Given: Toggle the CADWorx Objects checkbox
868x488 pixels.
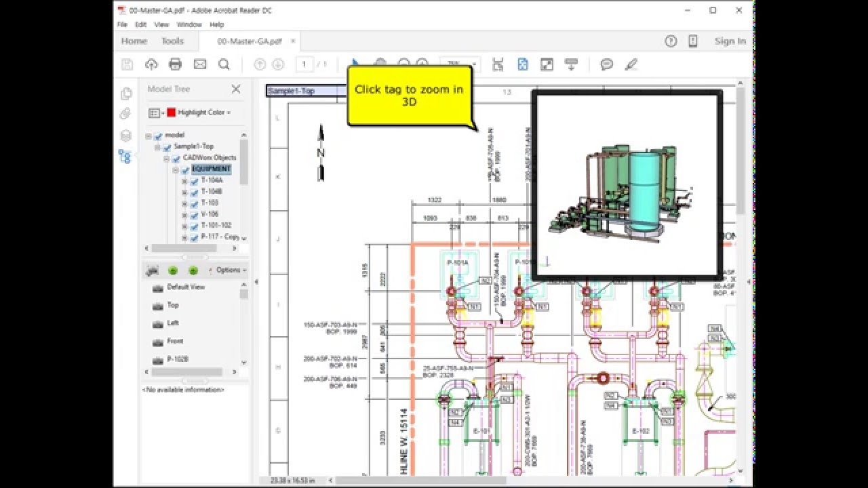Looking at the screenshot, I should [x=176, y=158].
